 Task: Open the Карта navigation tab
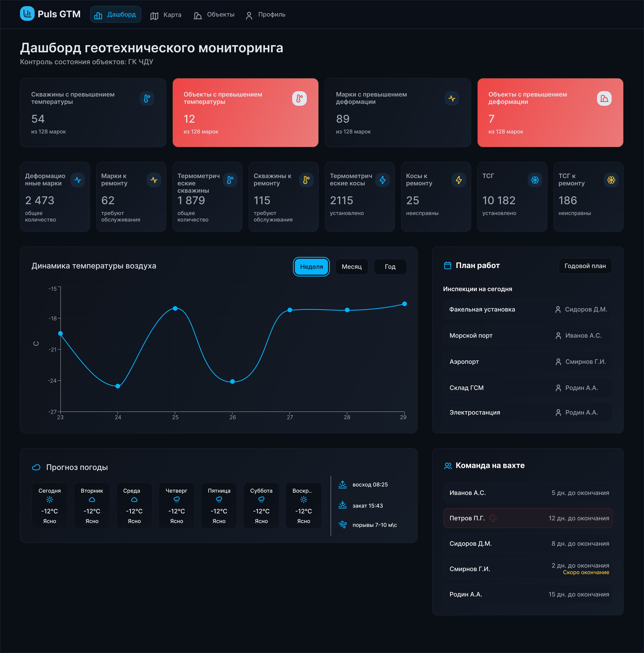coord(166,15)
